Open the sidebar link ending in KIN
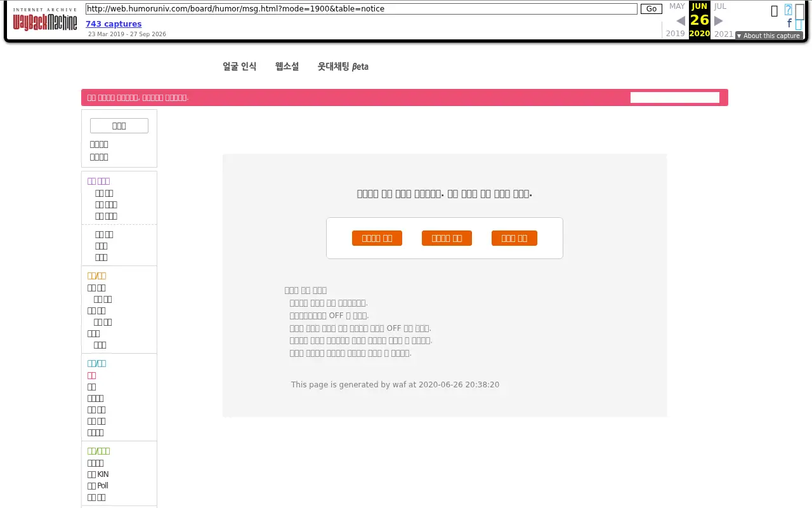812x508 pixels. point(98,474)
